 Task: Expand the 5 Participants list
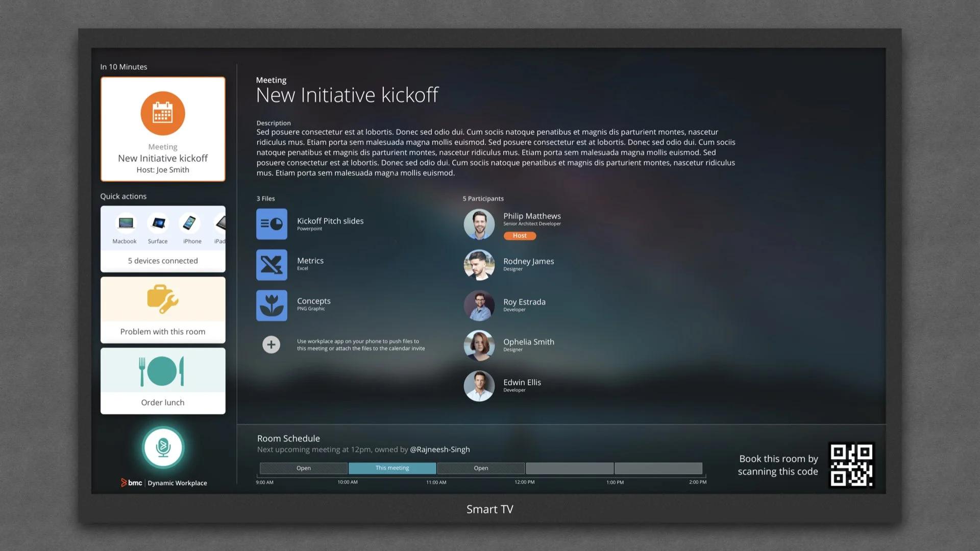pos(483,198)
